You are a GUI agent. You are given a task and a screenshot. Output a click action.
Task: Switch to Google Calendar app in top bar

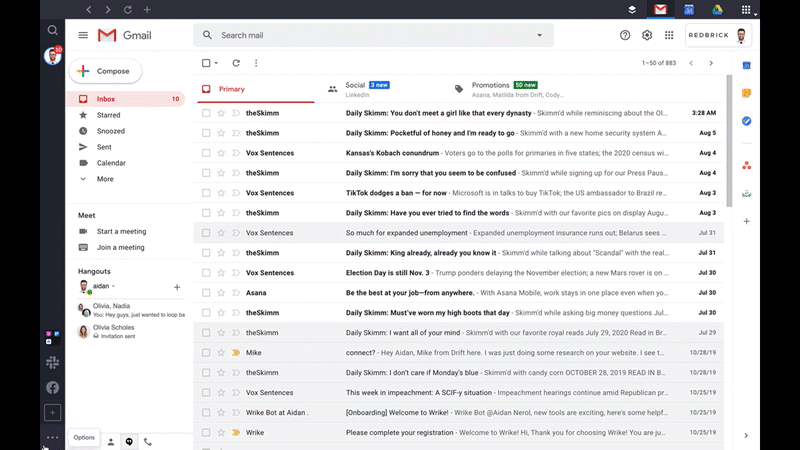(x=689, y=9)
